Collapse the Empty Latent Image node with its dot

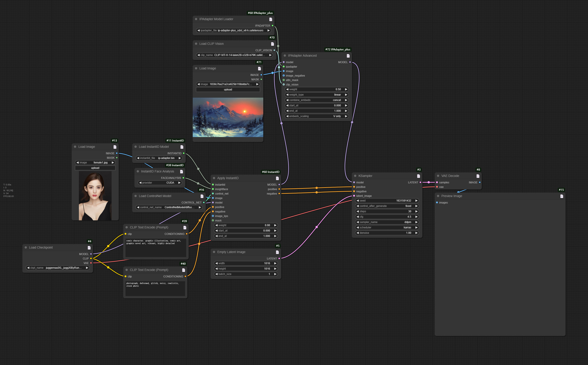[214, 252]
